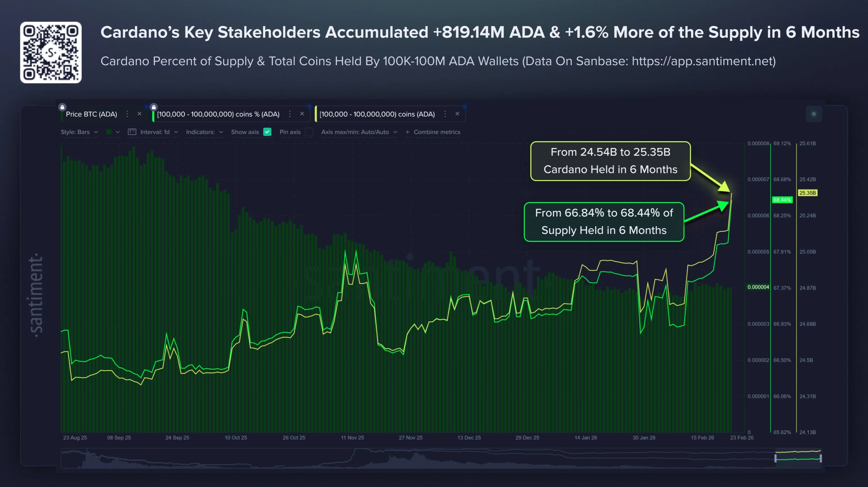Select the Price BTC (ADA) metric tab
This screenshot has height=487, width=868.
[91, 114]
